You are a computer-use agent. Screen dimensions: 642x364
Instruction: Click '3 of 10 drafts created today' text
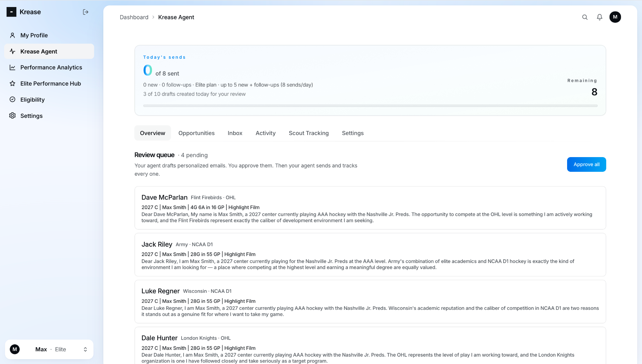pos(194,94)
